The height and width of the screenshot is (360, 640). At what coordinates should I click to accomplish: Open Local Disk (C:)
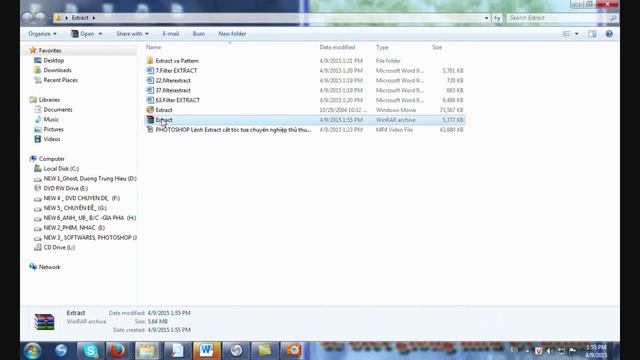[61, 169]
